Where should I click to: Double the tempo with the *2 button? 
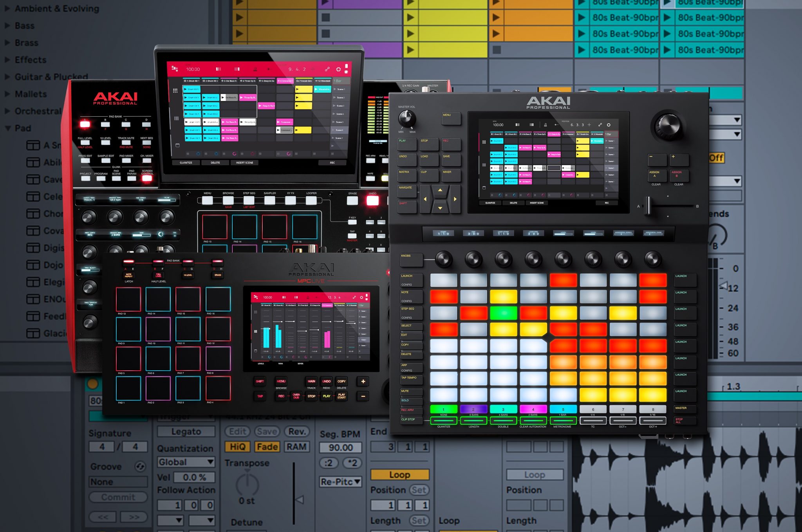click(x=352, y=463)
